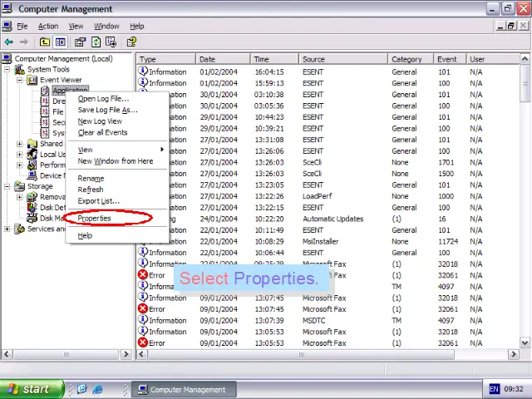532x399 pixels.
Task: Click the System Tools tree icon
Action: pyautogui.click(x=19, y=69)
